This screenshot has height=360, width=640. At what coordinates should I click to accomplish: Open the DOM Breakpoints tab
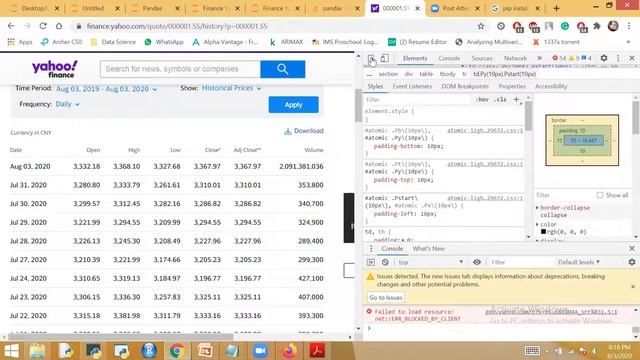[x=465, y=86]
